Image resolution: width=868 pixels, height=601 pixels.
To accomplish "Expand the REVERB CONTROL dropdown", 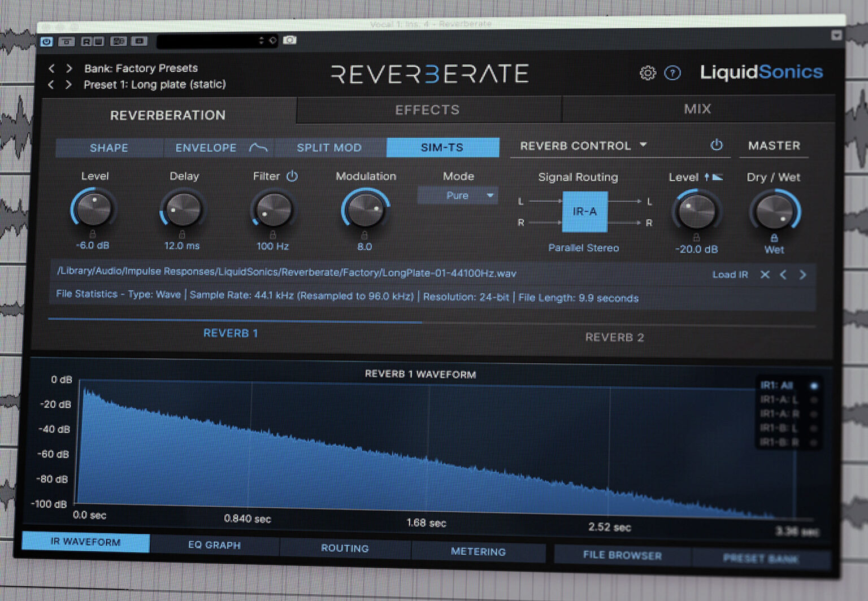I will click(x=643, y=145).
